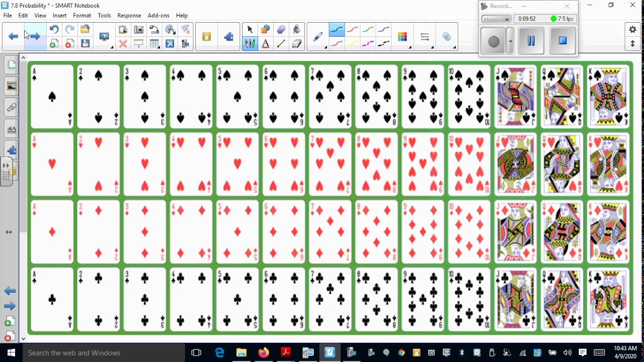Pause the screen recording
644x362 pixels.
[x=531, y=41]
